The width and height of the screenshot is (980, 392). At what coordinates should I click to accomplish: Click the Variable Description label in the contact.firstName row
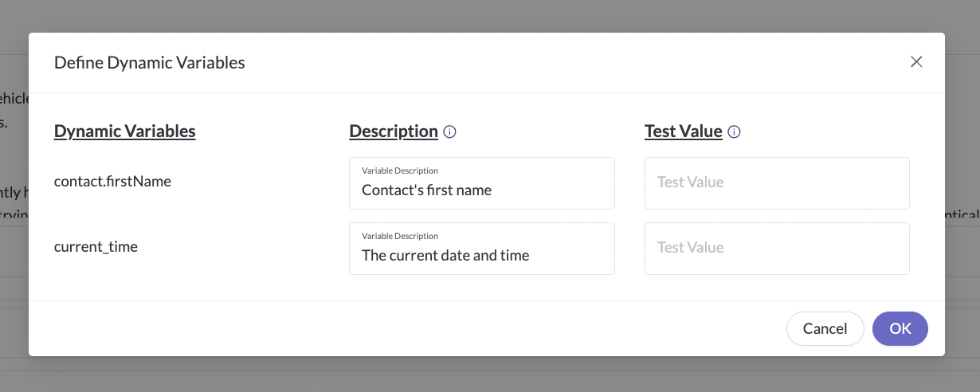[x=400, y=171]
